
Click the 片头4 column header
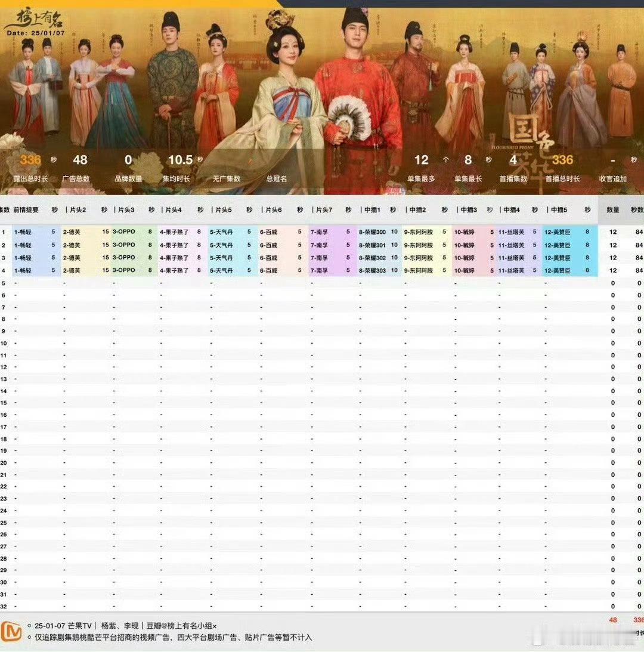pos(174,210)
